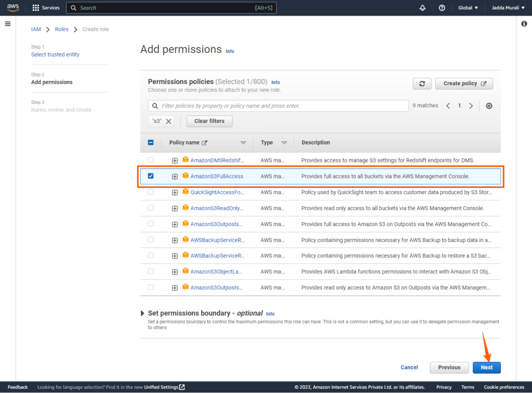The image size is (532, 393).
Task: Focus the filter policies input field
Action: click(x=278, y=106)
